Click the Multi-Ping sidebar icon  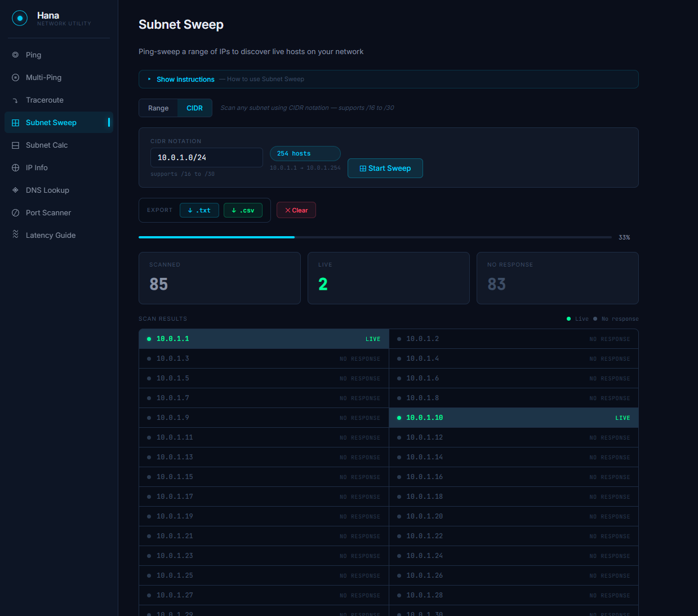click(15, 77)
